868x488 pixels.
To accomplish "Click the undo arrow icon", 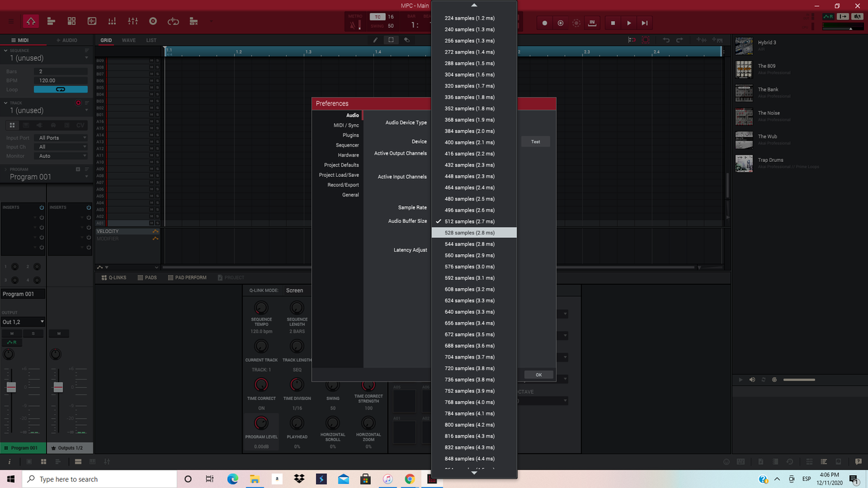I will tap(666, 40).
